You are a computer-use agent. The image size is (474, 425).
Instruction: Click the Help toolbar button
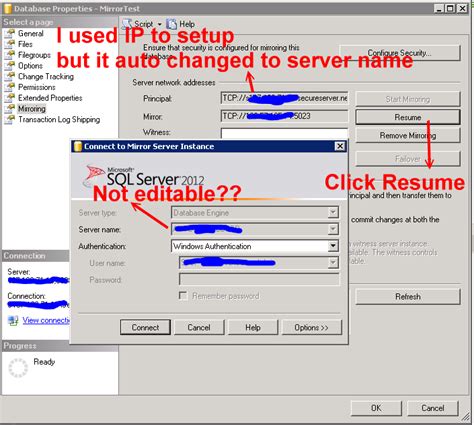(181, 24)
